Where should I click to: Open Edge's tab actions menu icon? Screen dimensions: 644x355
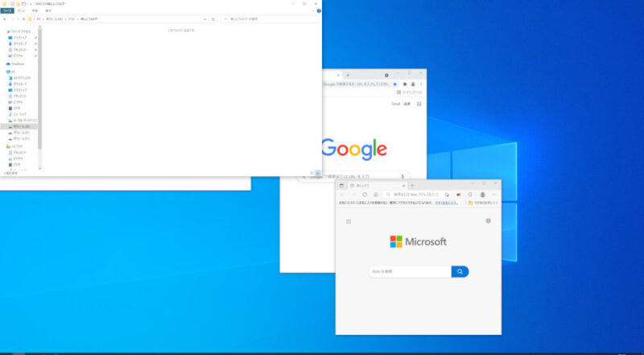coord(341,186)
